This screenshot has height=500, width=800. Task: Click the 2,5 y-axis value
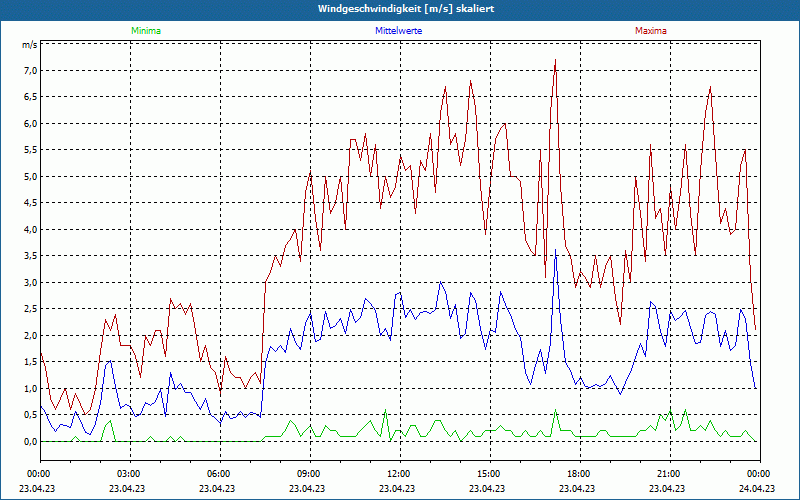[30, 309]
